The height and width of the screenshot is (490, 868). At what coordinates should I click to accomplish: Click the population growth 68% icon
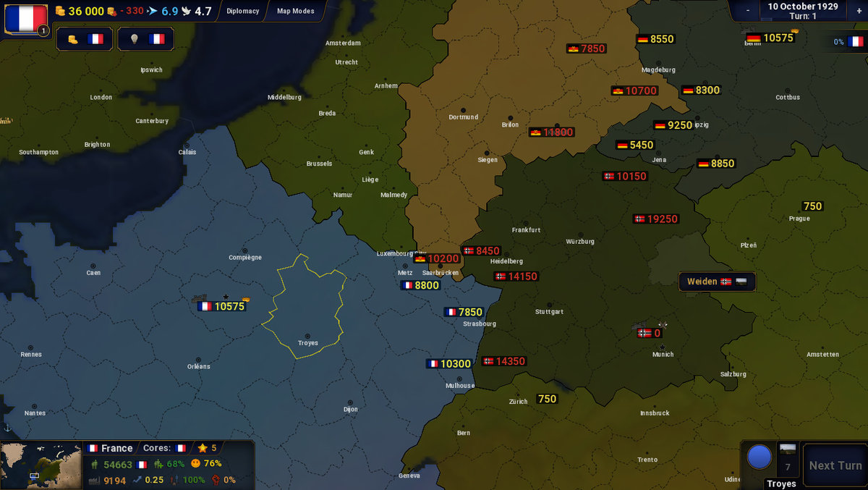tap(158, 464)
